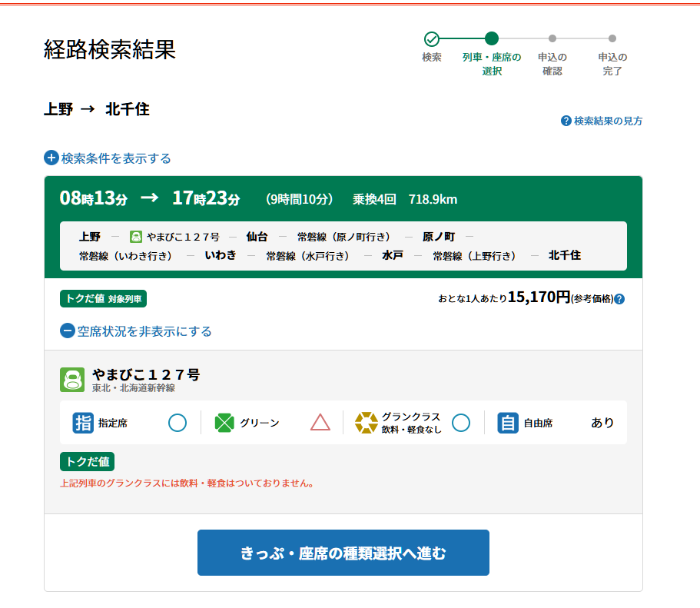Screen dimensions: 700x608
Task: Click the completed 検索 step checkmark
Action: tap(432, 39)
